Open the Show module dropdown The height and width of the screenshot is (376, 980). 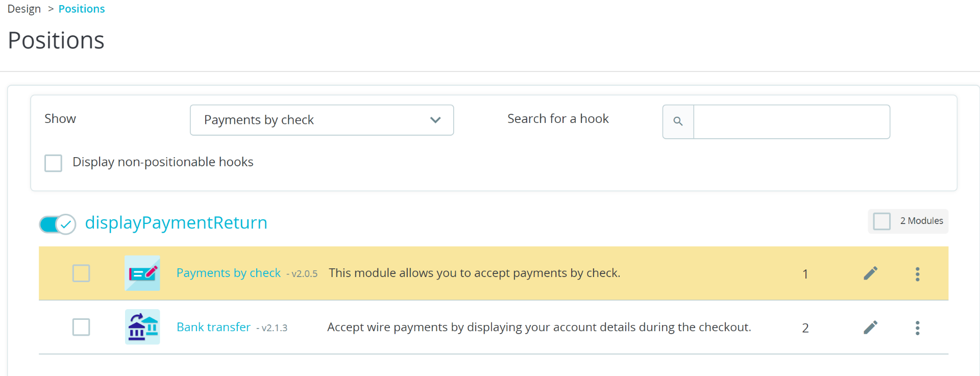[x=322, y=120]
